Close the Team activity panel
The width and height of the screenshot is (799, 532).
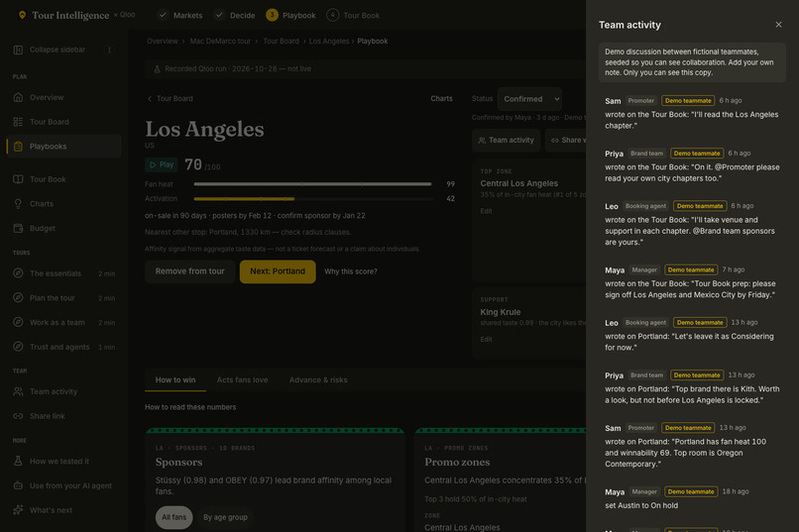coord(778,25)
